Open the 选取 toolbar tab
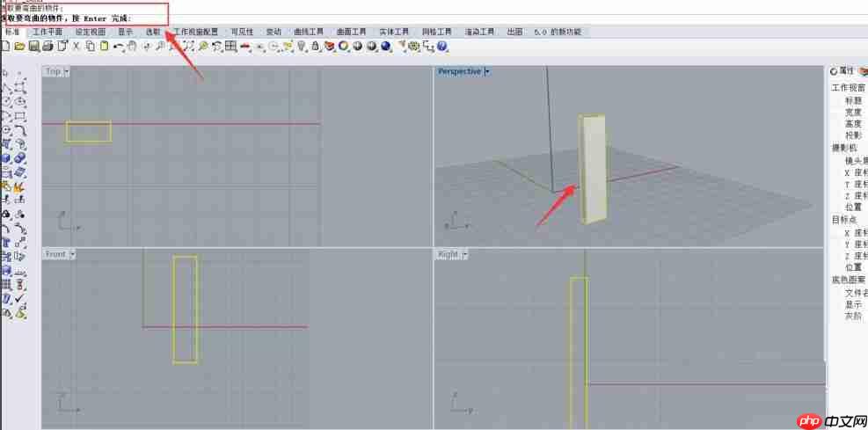Screen dimensions: 868x430 tap(153, 33)
